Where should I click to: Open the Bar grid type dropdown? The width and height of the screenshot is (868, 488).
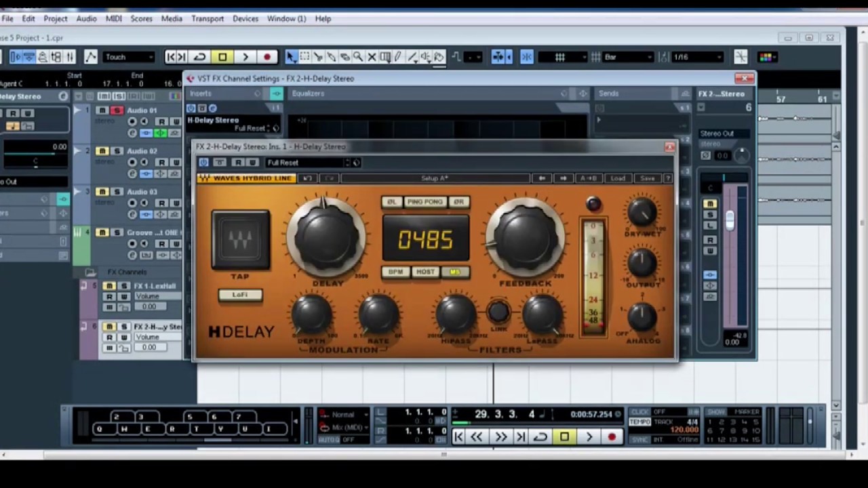pyautogui.click(x=628, y=57)
